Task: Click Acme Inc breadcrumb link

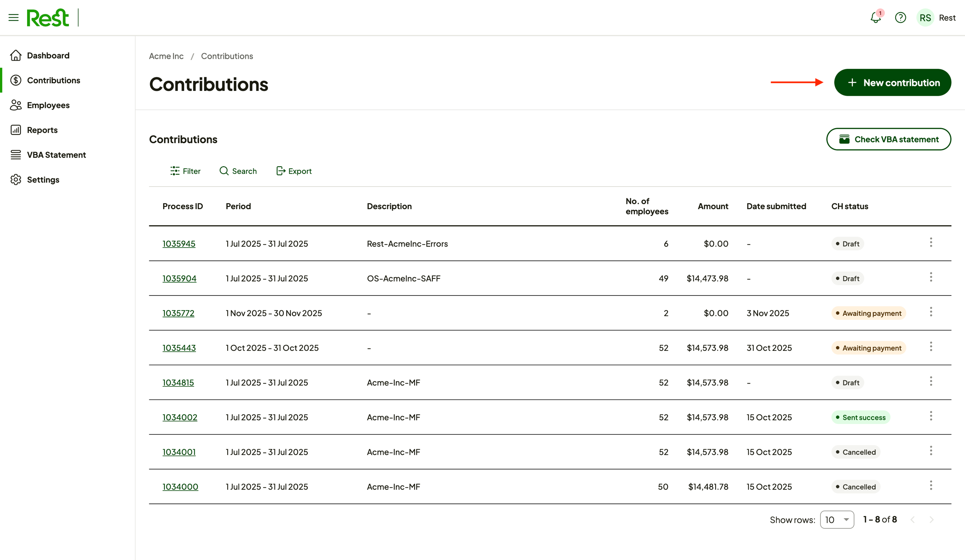Action: click(166, 56)
